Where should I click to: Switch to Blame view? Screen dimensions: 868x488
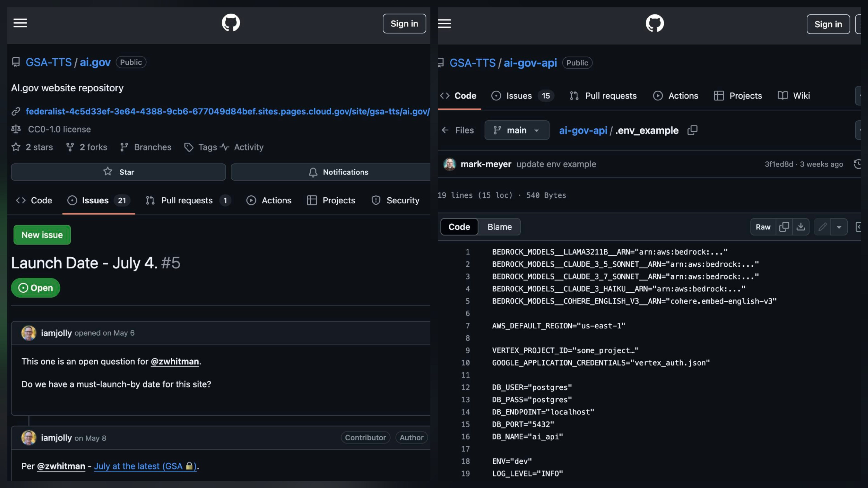[499, 227]
